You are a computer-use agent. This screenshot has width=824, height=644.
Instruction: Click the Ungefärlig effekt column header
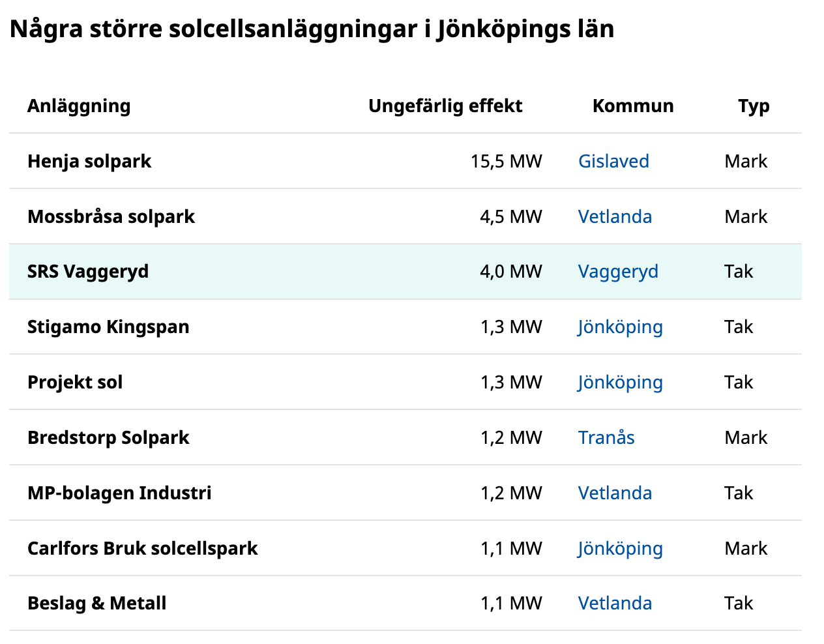click(445, 106)
